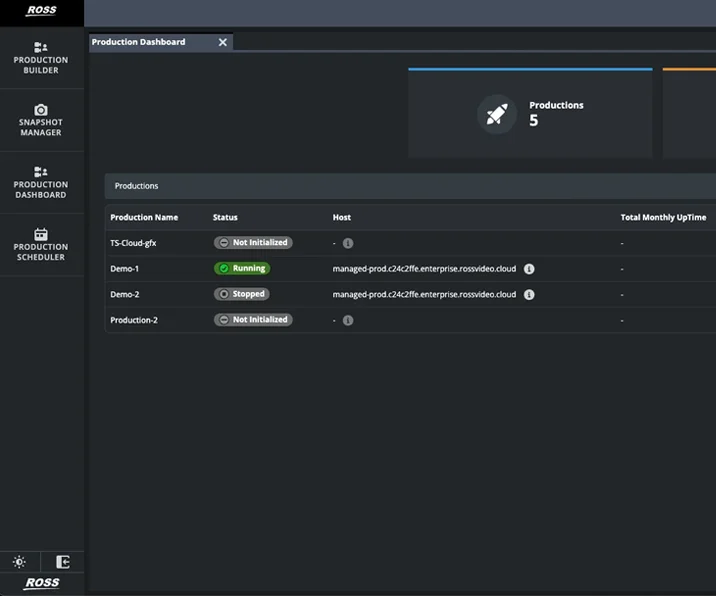Click the Stopped status badge for Demo-2
Image resolution: width=716 pixels, height=596 pixels.
coord(242,294)
